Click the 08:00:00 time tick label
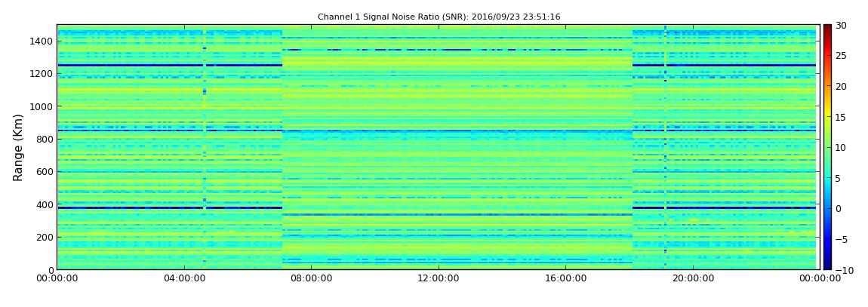 (x=311, y=279)
